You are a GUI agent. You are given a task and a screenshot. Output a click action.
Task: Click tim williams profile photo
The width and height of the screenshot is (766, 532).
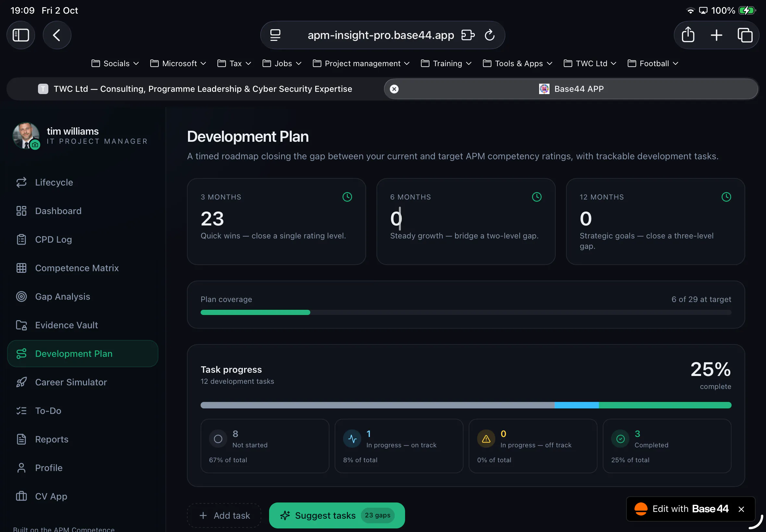click(x=26, y=135)
